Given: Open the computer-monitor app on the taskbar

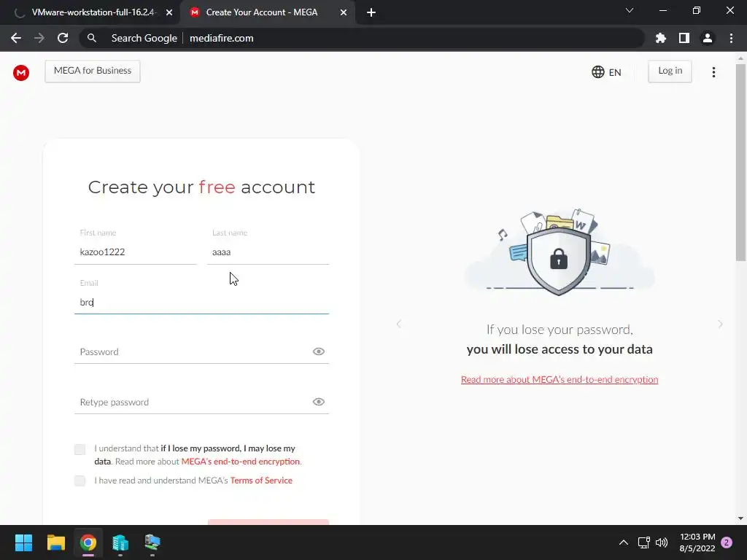Looking at the screenshot, I should tap(152, 542).
